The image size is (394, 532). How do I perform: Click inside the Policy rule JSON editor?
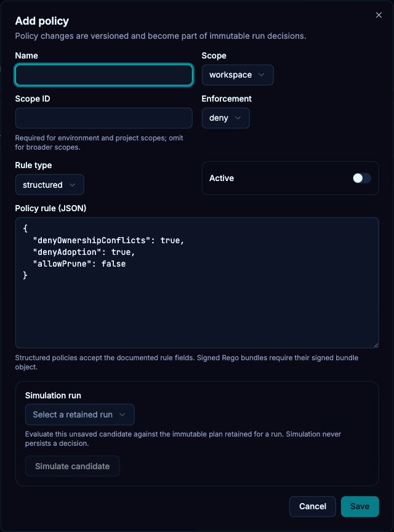tap(197, 283)
